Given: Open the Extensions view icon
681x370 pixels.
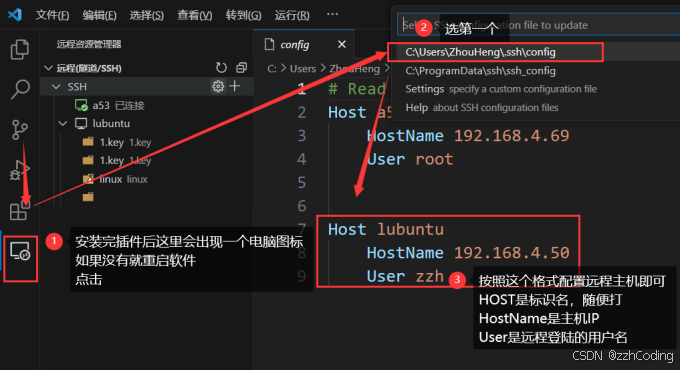Looking at the screenshot, I should 20,210.
